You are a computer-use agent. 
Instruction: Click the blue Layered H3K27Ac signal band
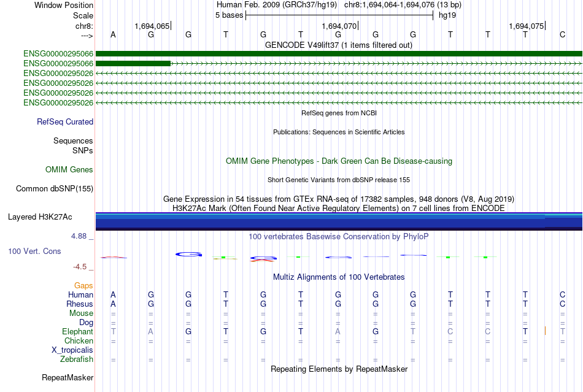click(339, 221)
